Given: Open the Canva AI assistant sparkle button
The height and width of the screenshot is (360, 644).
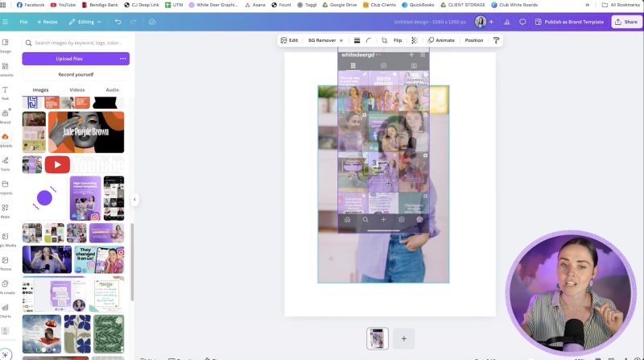Looking at the screenshot, I should (x=6, y=354).
